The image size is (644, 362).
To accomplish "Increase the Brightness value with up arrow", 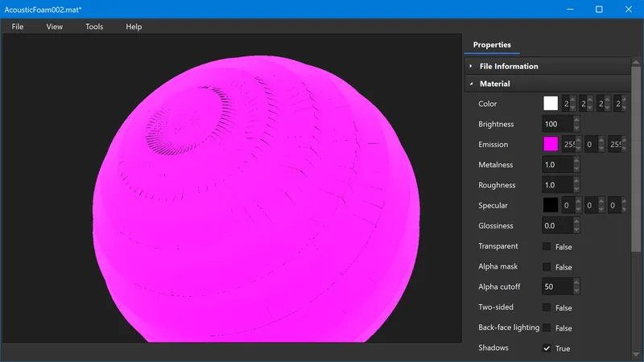I will click(576, 120).
